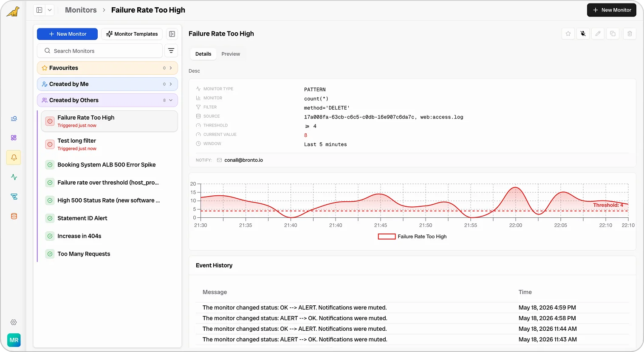Duplicate monitor with copy icon
Screen dimensions: 644x352
613,34
